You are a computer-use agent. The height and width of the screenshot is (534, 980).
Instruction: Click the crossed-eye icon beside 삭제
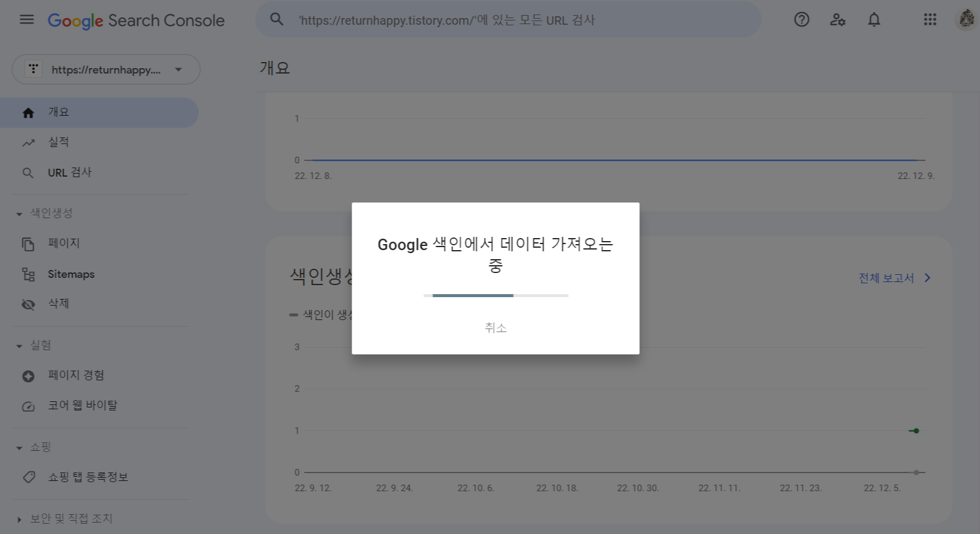click(28, 304)
